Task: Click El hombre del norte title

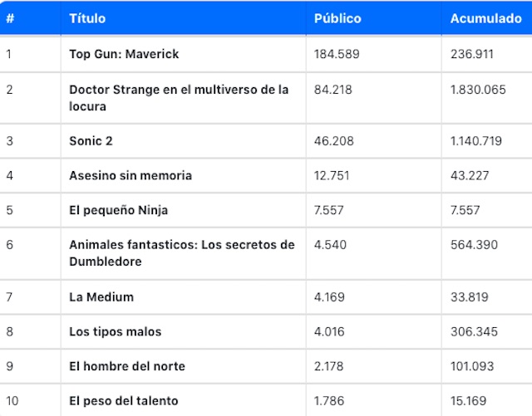Action: 127,366
